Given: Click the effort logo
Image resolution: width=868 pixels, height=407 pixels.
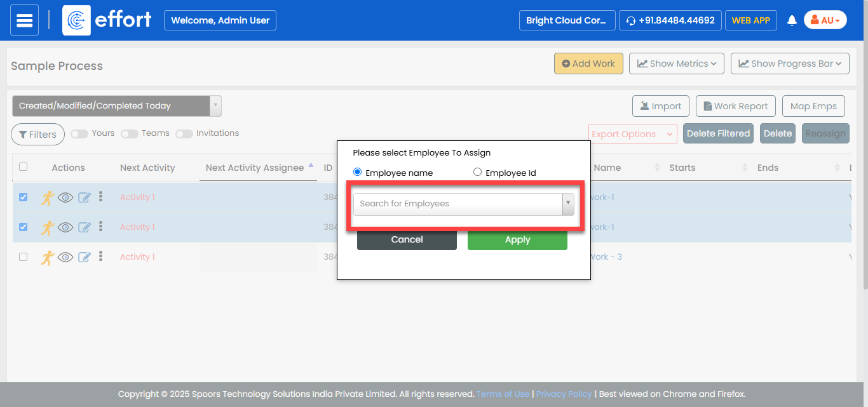Looking at the screenshot, I should point(108,20).
